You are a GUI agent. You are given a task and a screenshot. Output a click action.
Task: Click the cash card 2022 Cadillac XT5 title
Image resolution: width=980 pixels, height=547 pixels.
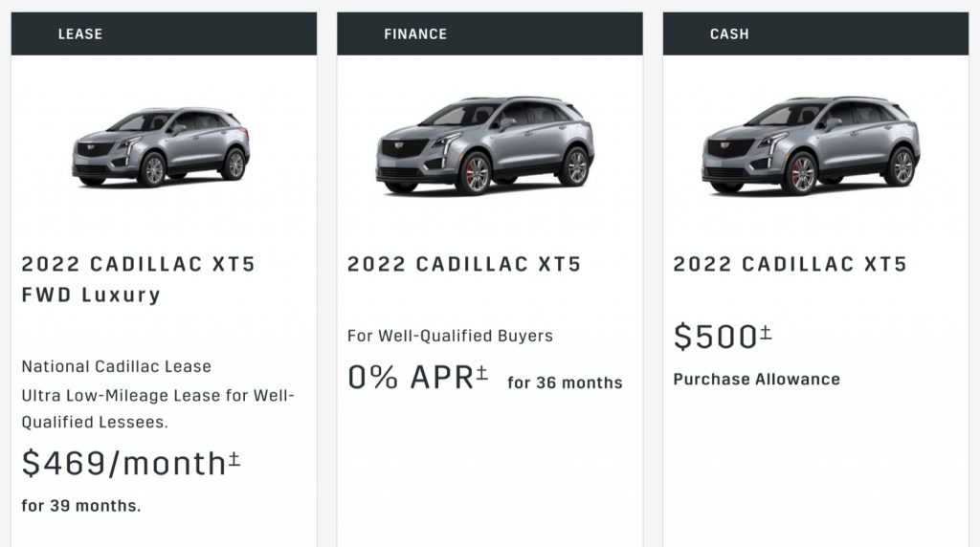pyautogui.click(x=790, y=264)
